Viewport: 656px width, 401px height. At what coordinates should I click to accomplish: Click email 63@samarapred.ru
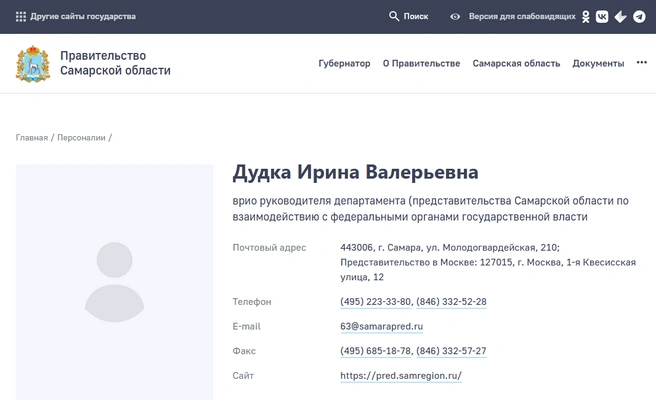click(x=382, y=326)
